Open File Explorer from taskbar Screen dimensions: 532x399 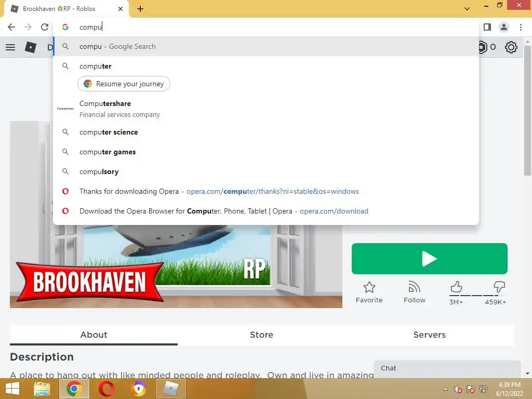(x=42, y=389)
